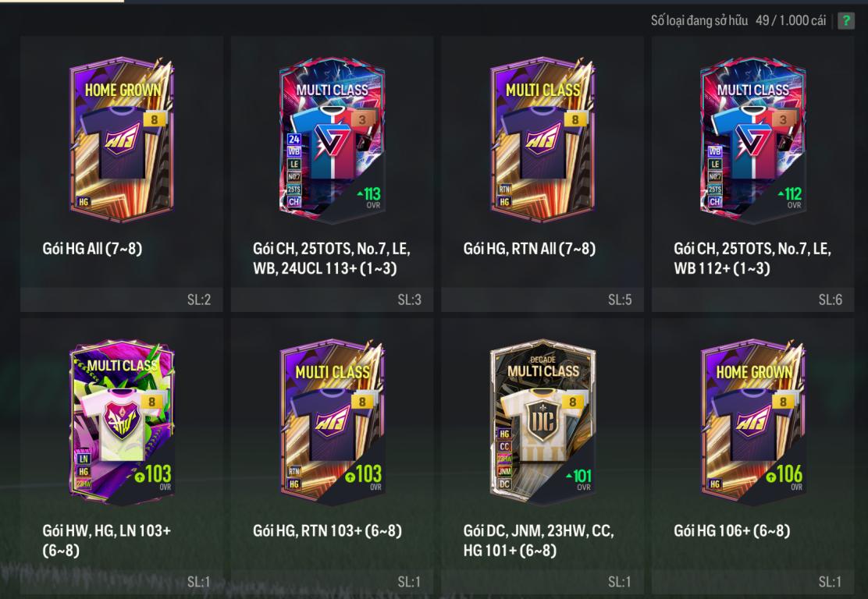Screen dimensions: 868x599
Task: Open the Gói HG All (7~8) pack card
Action: point(122,140)
